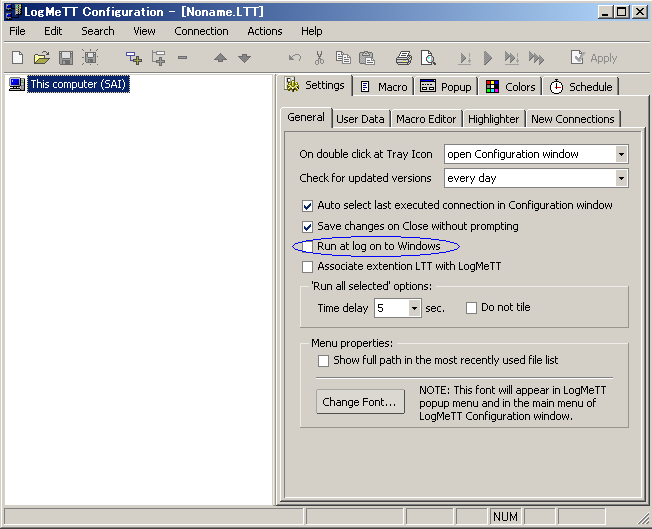
Task: Click the Print toolbar icon
Action: [403, 58]
